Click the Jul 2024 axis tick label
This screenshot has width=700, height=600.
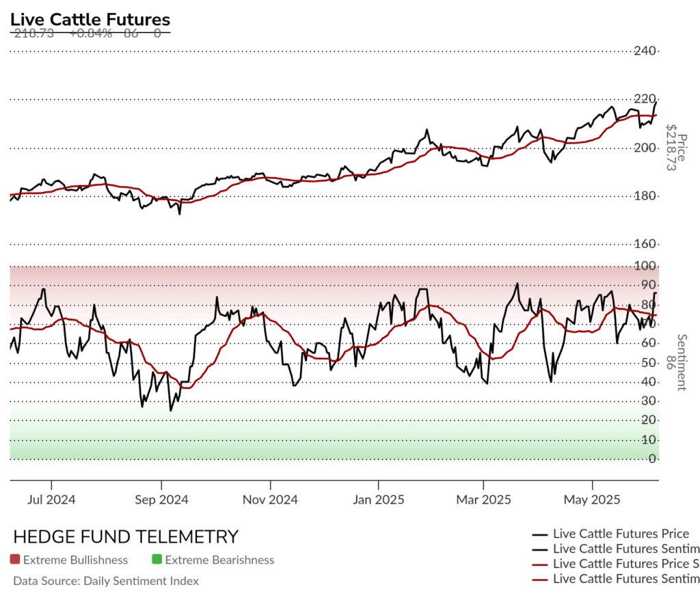coord(51,500)
